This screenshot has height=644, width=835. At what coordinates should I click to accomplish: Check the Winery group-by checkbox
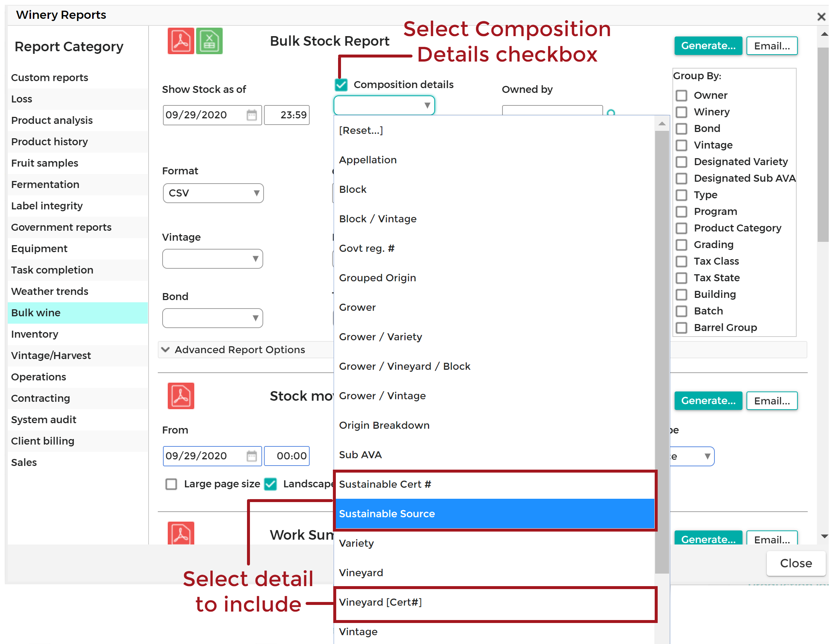pyautogui.click(x=681, y=112)
